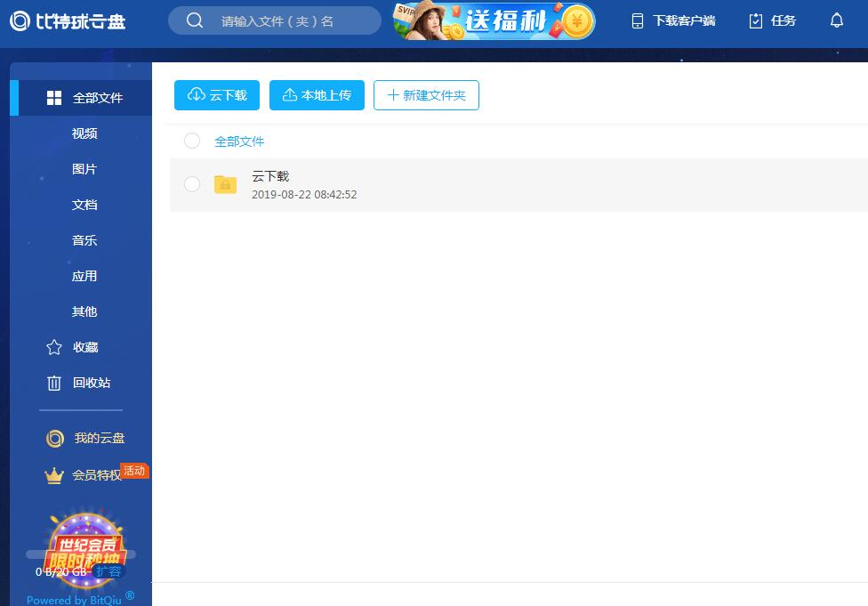868x606 pixels.
Task: Click the BitQiu cloud drive logo
Action: [x=68, y=21]
